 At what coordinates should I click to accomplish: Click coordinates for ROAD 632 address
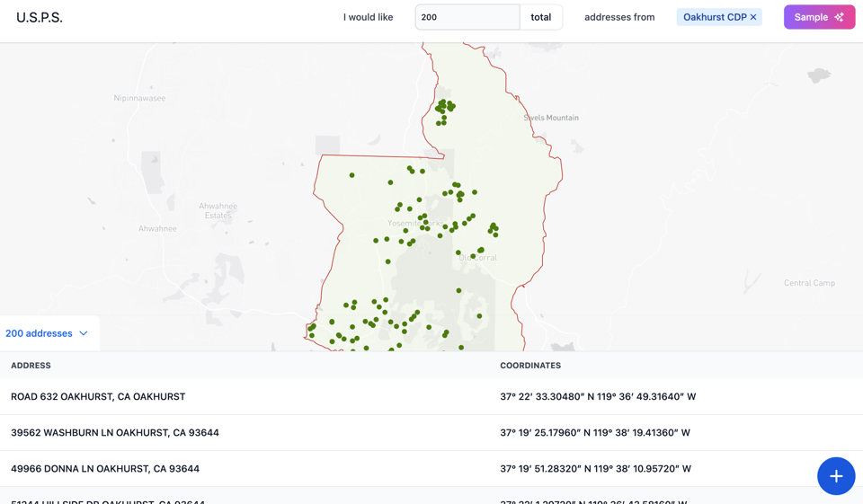pyautogui.click(x=598, y=396)
